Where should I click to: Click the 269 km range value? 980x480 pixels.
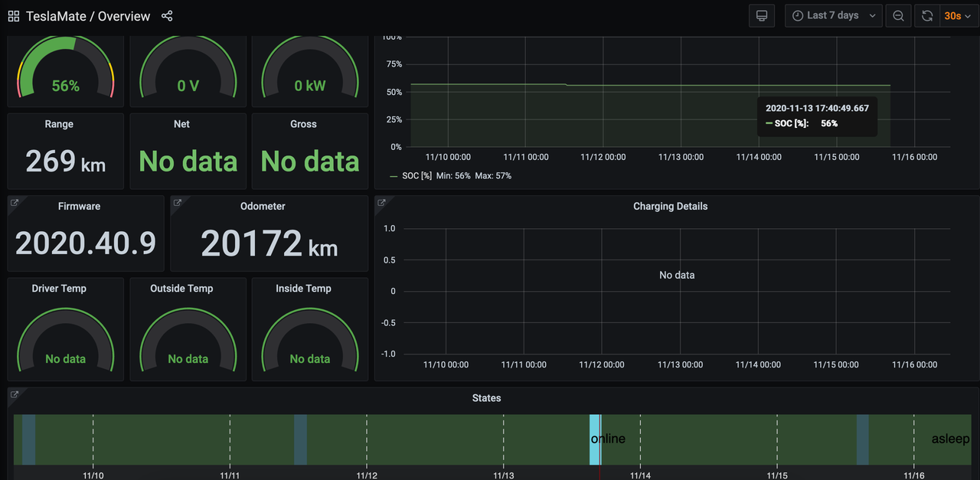pyautogui.click(x=65, y=162)
